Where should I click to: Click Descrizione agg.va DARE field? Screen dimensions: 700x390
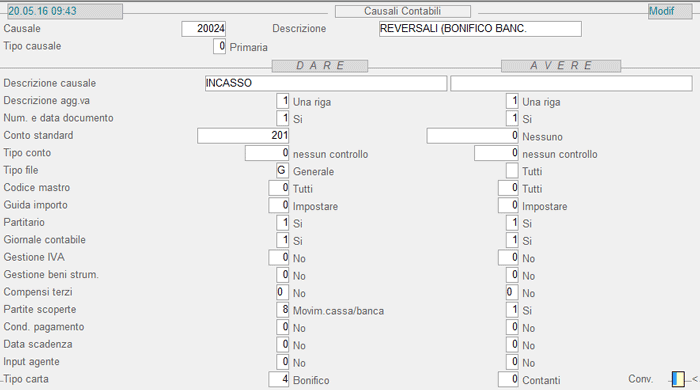pyautogui.click(x=283, y=100)
